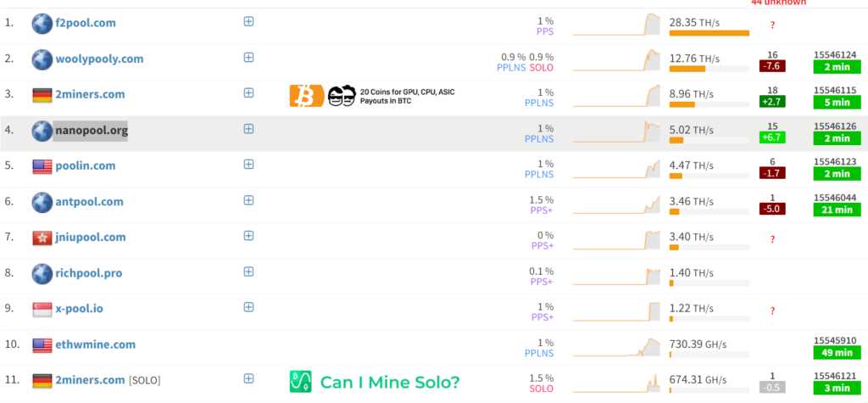Click the US flag beside poolin.com
The width and height of the screenshot is (868, 403).
(x=42, y=166)
